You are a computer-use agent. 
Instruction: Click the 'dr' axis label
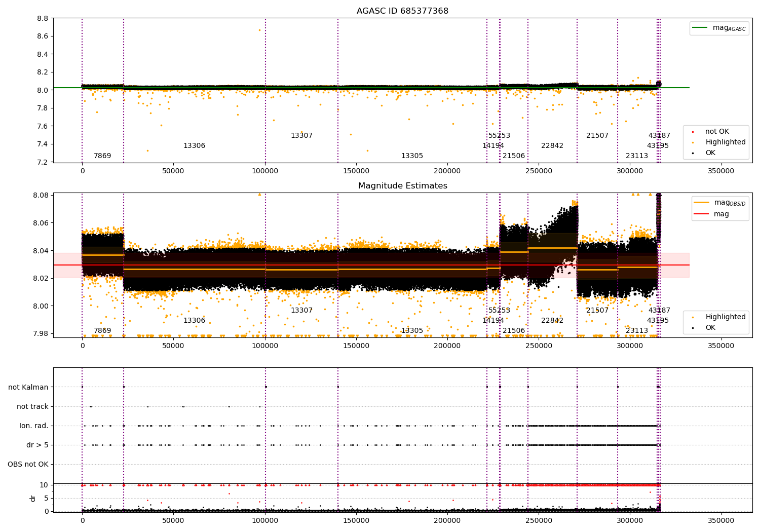pyautogui.click(x=33, y=498)
